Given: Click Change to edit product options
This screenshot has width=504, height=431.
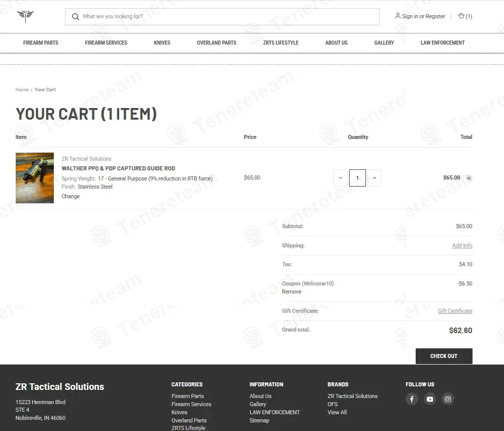Looking at the screenshot, I should tap(71, 196).
